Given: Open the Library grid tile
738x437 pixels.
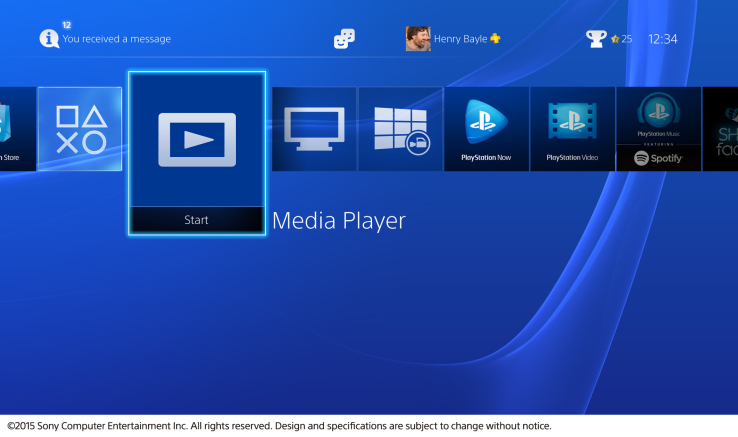Looking at the screenshot, I should click(x=400, y=129).
